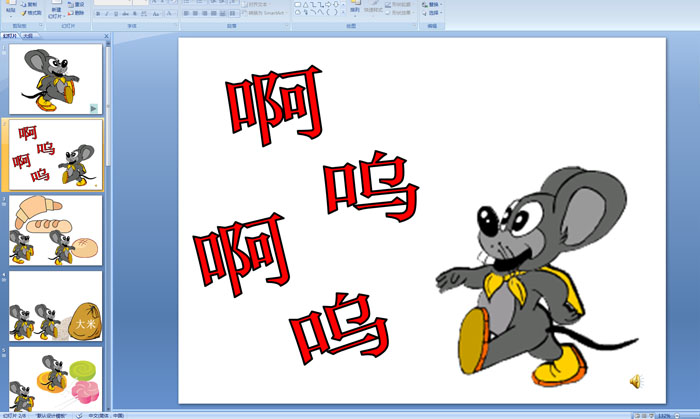
Task: Click the Delete (删除) slide button
Action: pyautogui.click(x=76, y=13)
